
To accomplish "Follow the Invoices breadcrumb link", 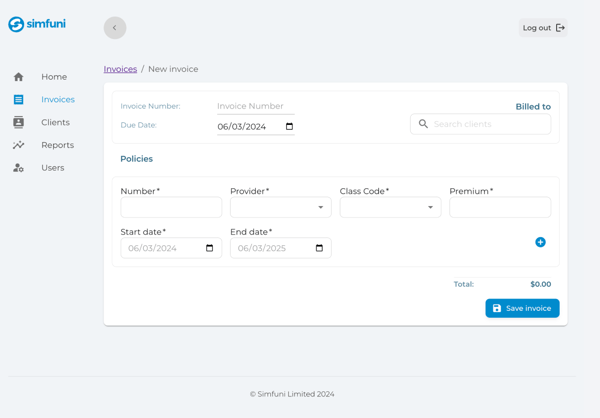I will click(x=120, y=69).
